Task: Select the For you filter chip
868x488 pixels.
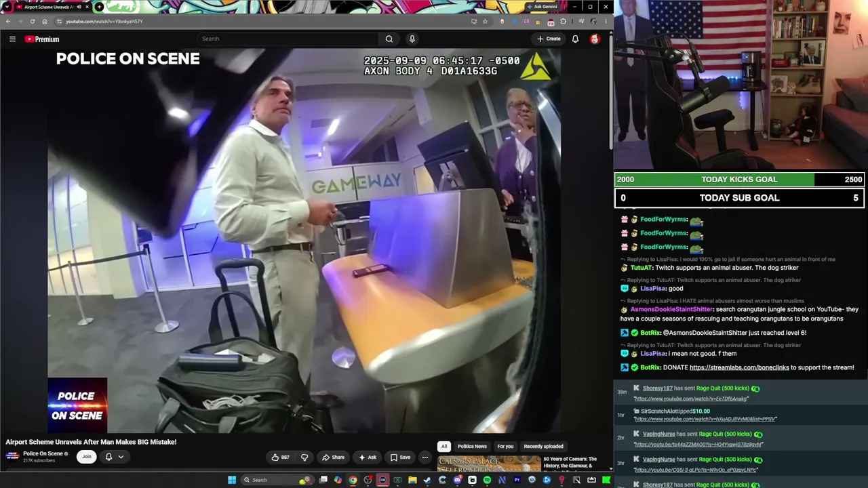Action: (x=505, y=447)
